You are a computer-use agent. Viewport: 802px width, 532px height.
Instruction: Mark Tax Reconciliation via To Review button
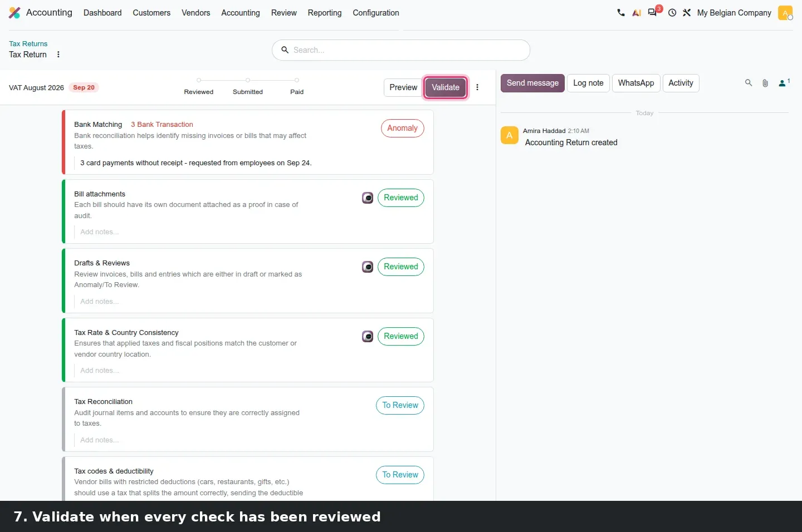click(400, 405)
